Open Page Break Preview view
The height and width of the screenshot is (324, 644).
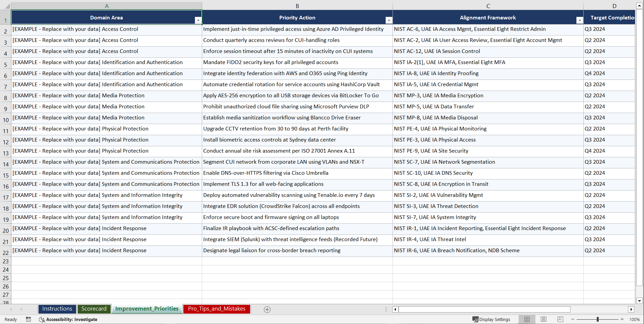pyautogui.click(x=560, y=319)
